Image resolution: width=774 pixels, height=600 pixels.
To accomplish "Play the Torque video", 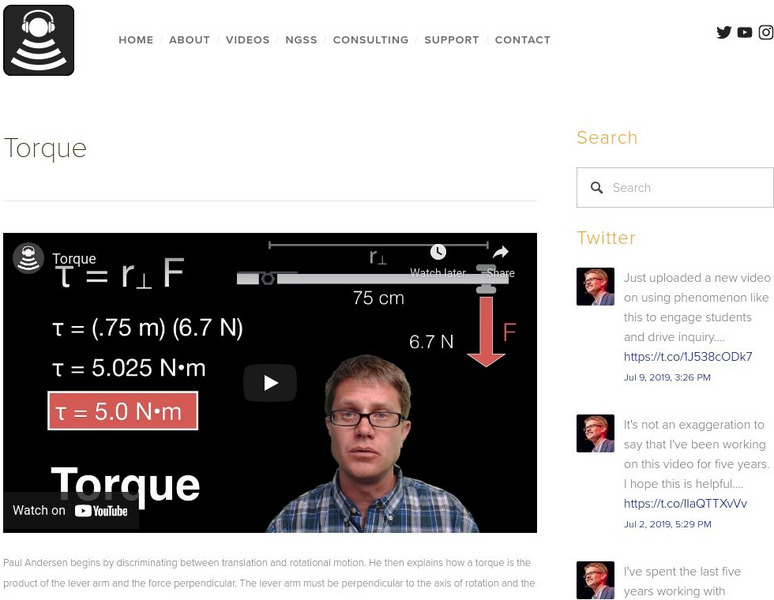I will (270, 383).
